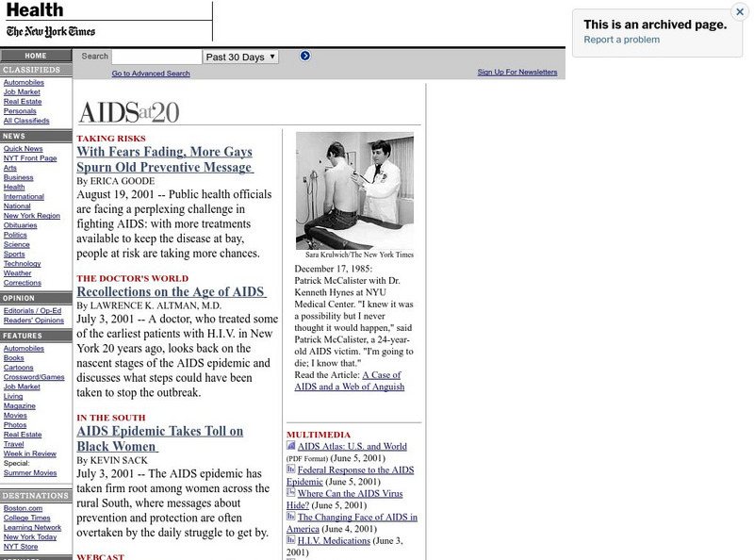The height and width of the screenshot is (560, 754).
Task: Go to Advanced Search
Action: tap(151, 74)
